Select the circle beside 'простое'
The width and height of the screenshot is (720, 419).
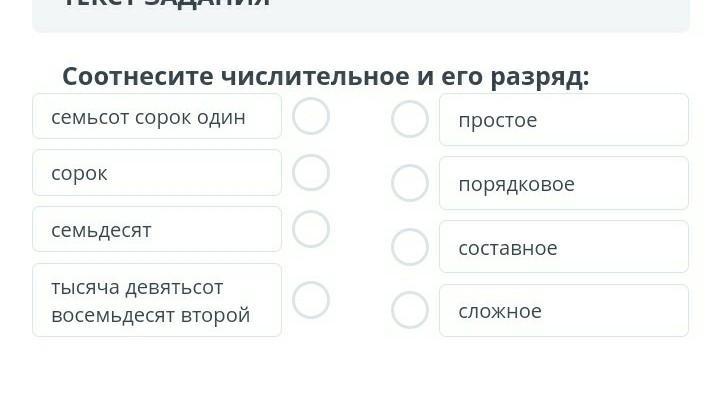tap(409, 119)
